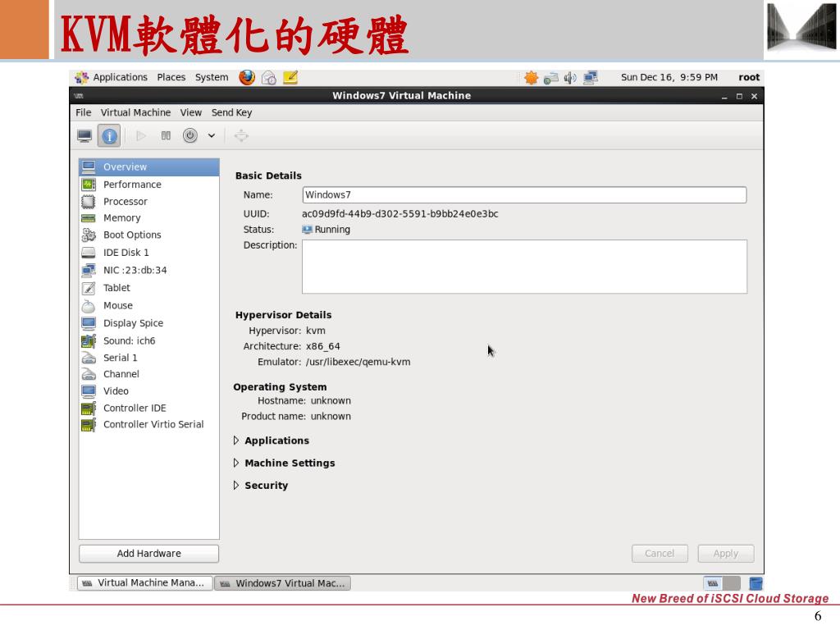This screenshot has width=840, height=630.
Task: Open the mail/clock launcher icon in panel
Action: coord(269,78)
